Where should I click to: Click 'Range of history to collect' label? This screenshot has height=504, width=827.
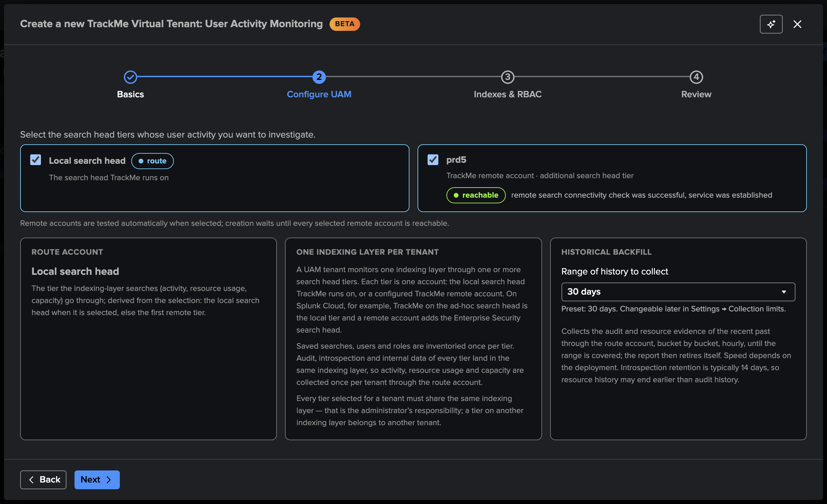tap(615, 271)
